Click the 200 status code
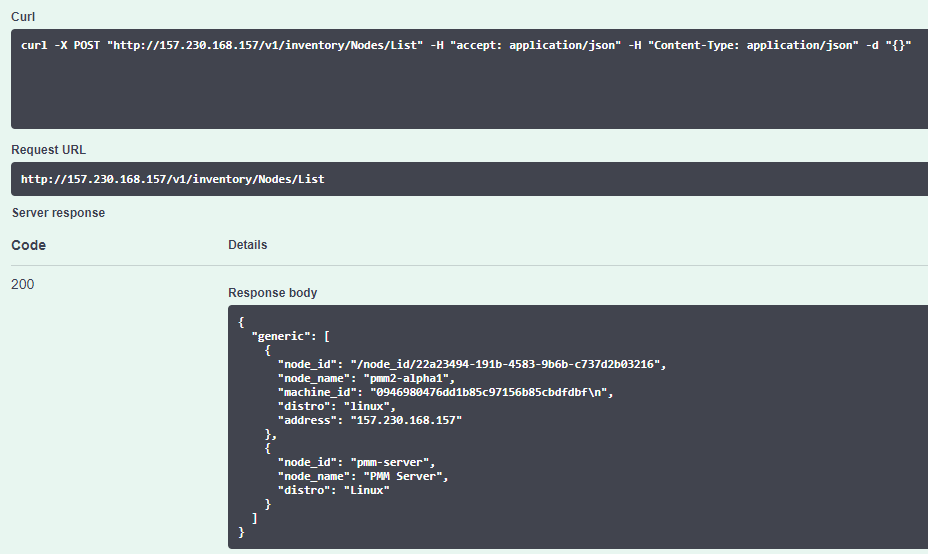Viewport: 928px width, 554px height. coord(22,285)
